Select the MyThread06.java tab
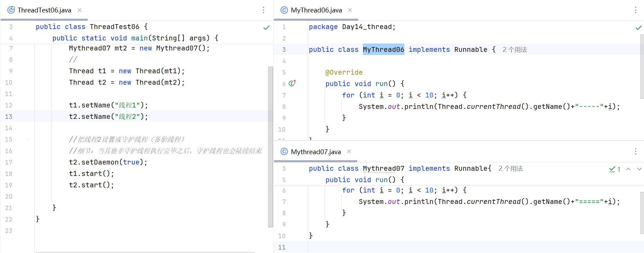This screenshot has height=253, width=644. (x=316, y=10)
